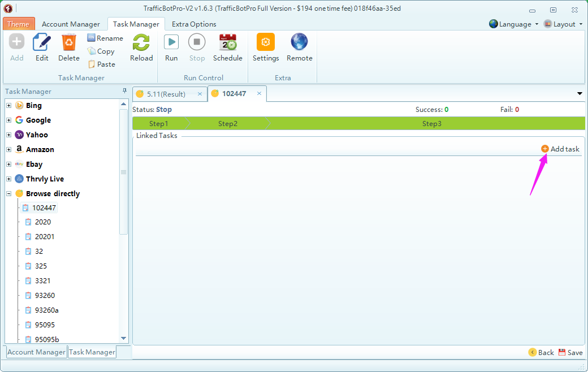Collapse the Browse directly tree node
Image resolution: width=588 pixels, height=372 pixels.
tap(8, 194)
